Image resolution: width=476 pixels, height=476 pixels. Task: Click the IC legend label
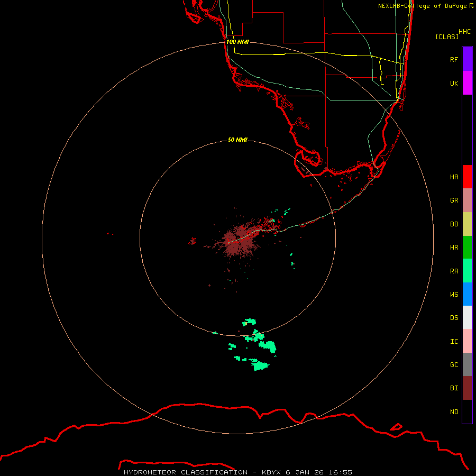point(454,342)
